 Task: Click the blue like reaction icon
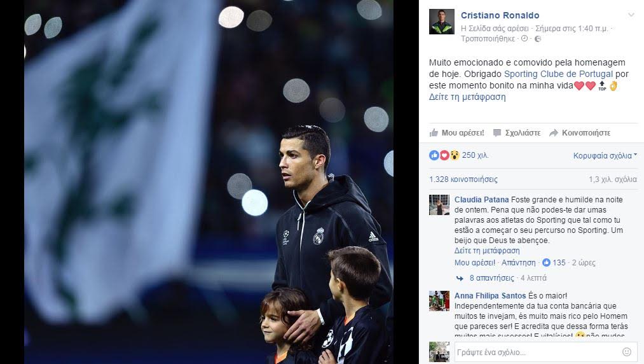tap(434, 155)
